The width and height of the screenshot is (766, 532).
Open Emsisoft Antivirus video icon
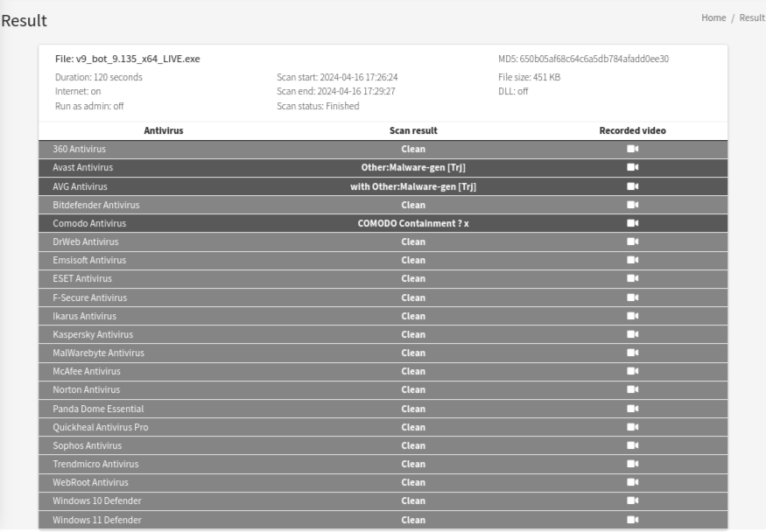coord(633,260)
